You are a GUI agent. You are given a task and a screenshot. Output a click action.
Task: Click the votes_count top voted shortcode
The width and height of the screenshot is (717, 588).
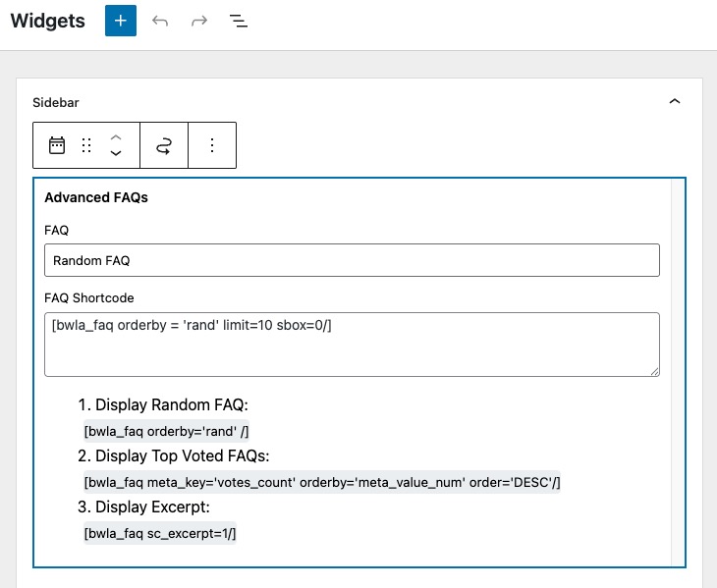pos(322,482)
